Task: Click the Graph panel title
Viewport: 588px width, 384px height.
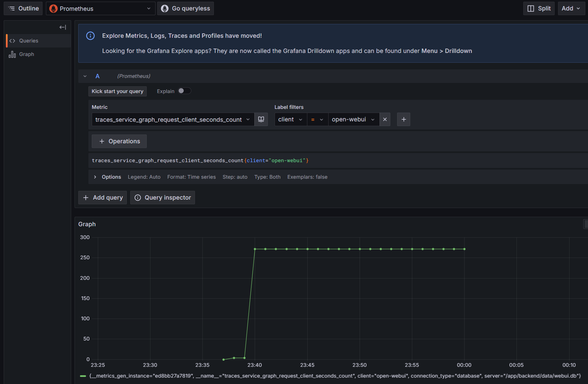Action: pyautogui.click(x=87, y=224)
